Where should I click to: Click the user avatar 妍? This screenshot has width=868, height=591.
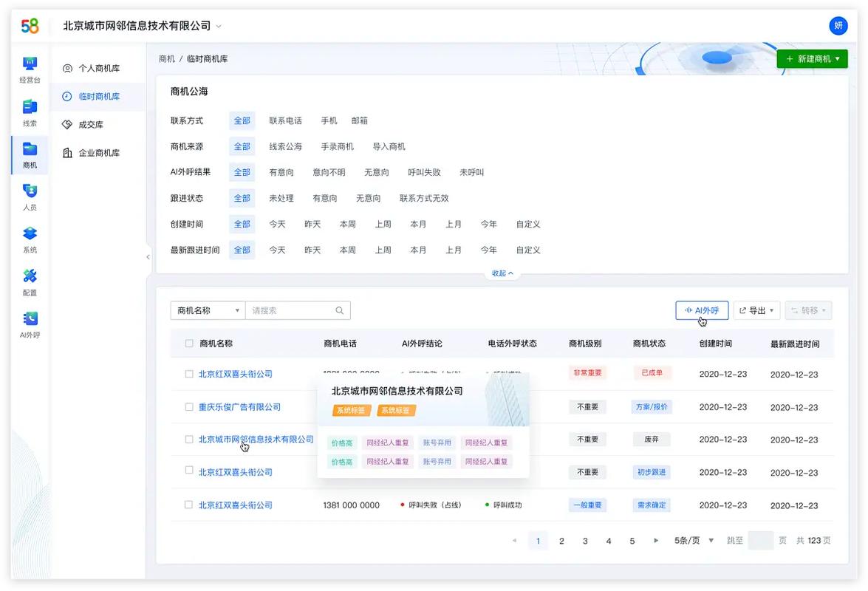838,25
